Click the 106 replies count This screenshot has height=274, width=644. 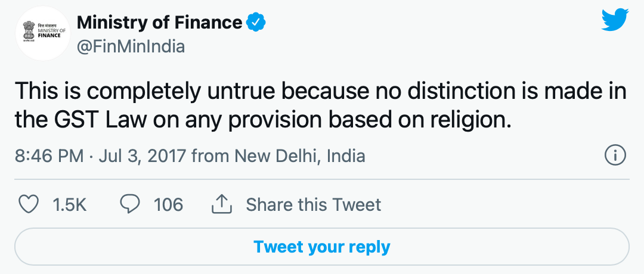click(x=168, y=204)
